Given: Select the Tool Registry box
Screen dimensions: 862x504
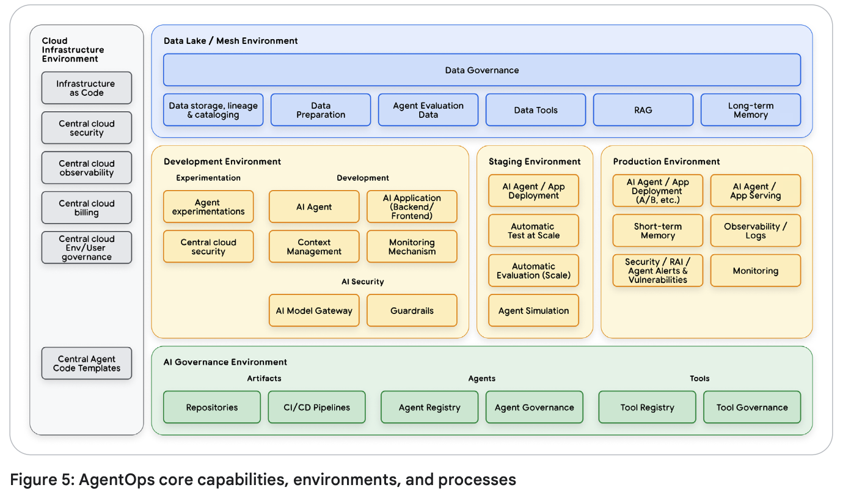Looking at the screenshot, I should click(647, 407).
